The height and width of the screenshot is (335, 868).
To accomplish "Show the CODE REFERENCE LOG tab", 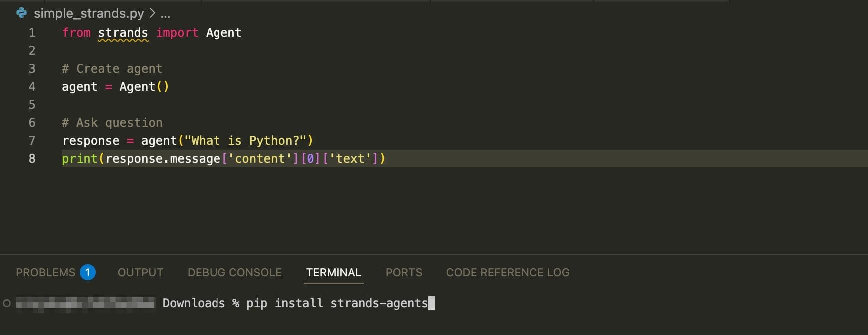I will pos(508,272).
